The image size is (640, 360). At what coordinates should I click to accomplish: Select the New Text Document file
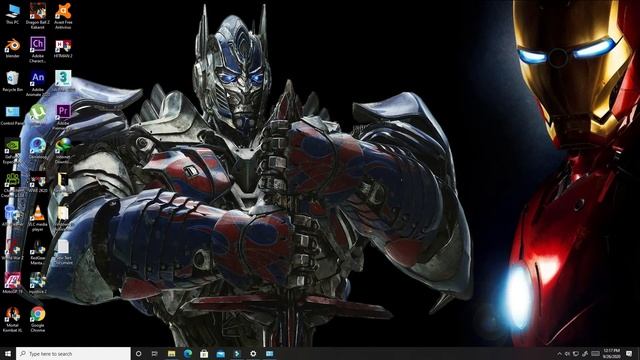click(x=63, y=252)
